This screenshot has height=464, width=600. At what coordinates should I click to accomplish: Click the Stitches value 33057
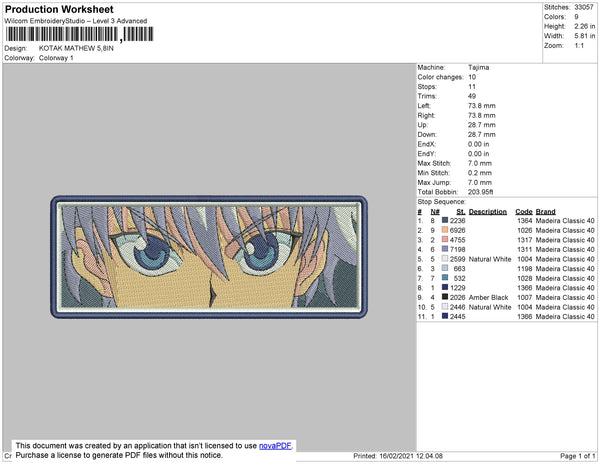click(584, 7)
